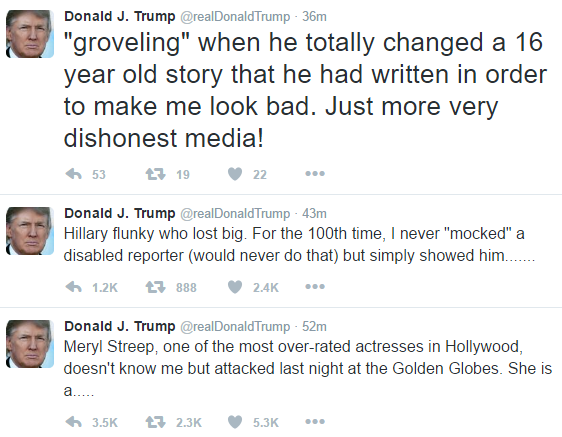
Task: Retweet the tweet with 888 retweets
Action: (156, 287)
